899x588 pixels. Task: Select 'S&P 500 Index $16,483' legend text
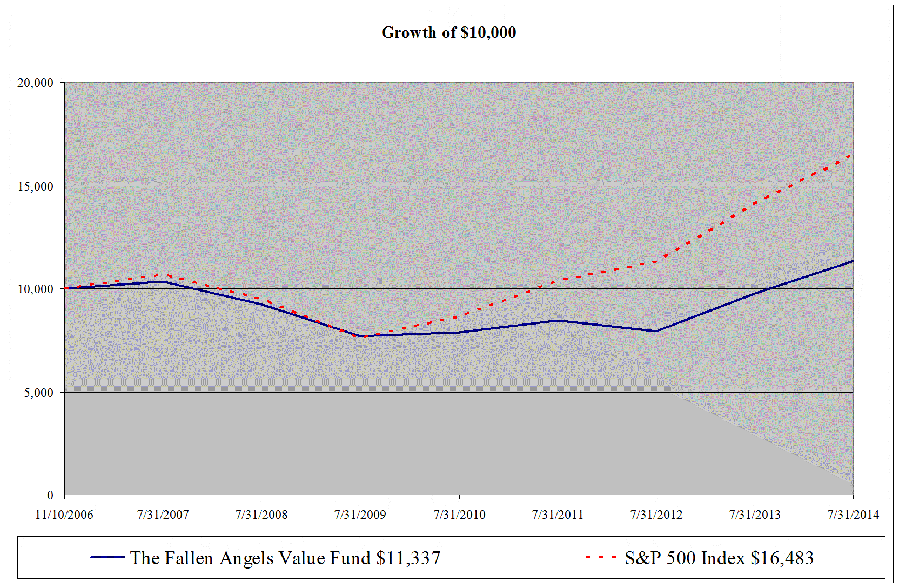click(719, 558)
